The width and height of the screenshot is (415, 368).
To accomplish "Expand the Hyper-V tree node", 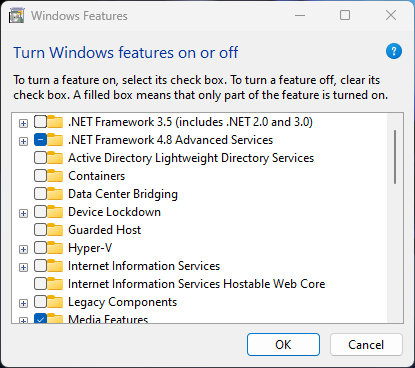I will 23,249.
